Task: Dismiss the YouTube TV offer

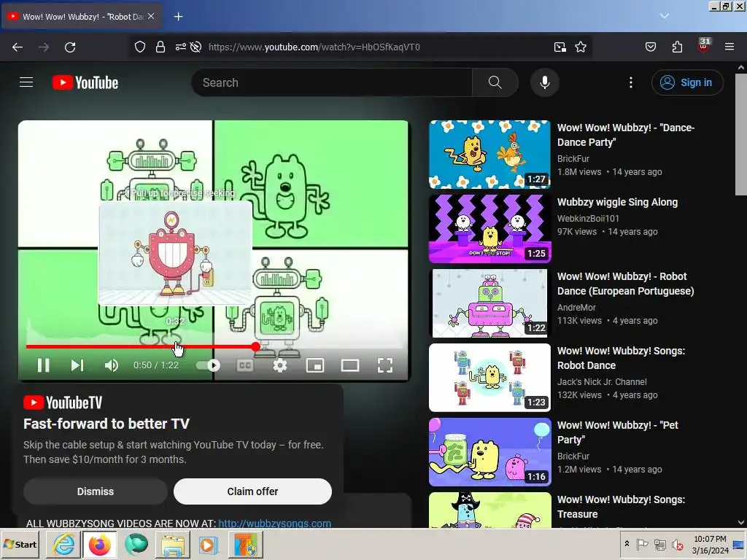Action: click(x=96, y=491)
